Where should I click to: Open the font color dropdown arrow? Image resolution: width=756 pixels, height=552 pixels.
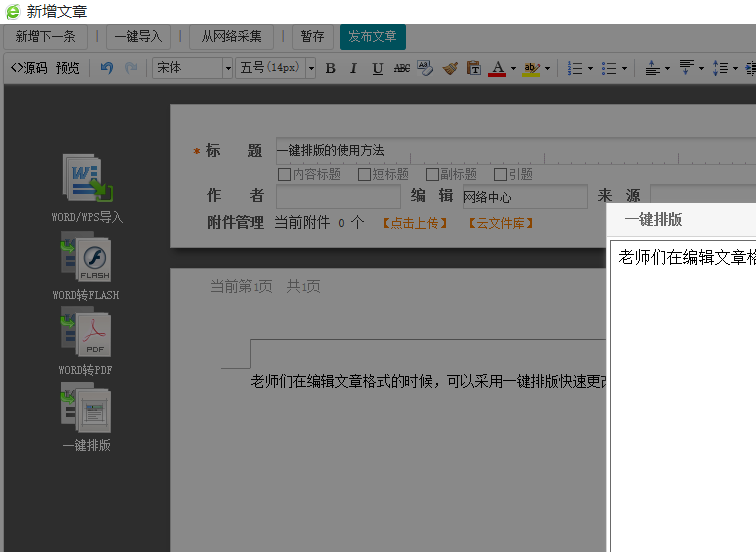point(513,68)
